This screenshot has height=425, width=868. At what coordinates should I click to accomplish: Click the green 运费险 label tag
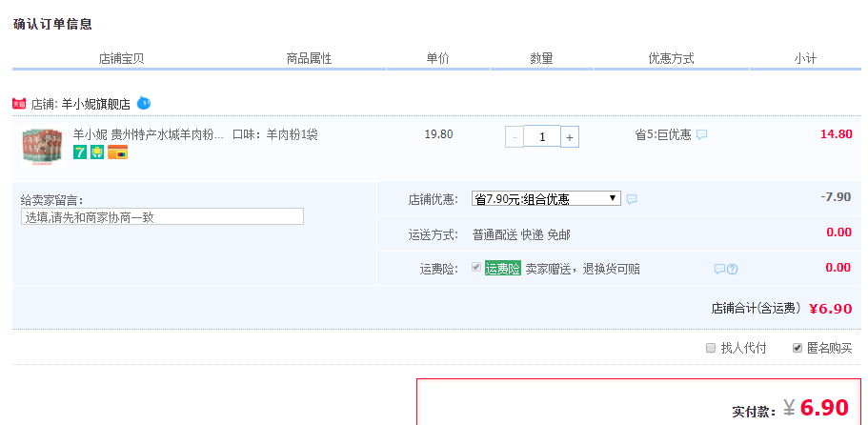[x=503, y=269]
